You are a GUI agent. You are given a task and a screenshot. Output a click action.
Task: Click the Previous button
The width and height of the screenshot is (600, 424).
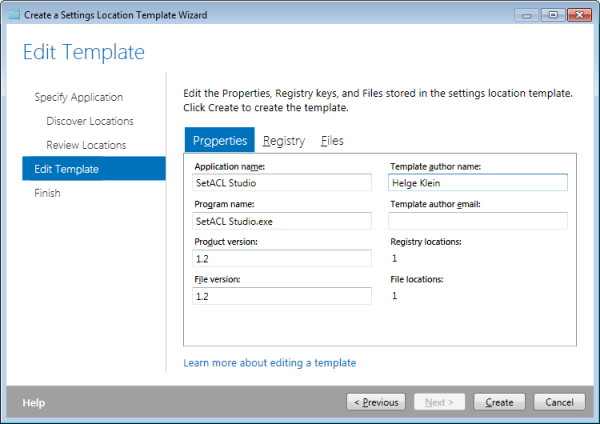376,402
